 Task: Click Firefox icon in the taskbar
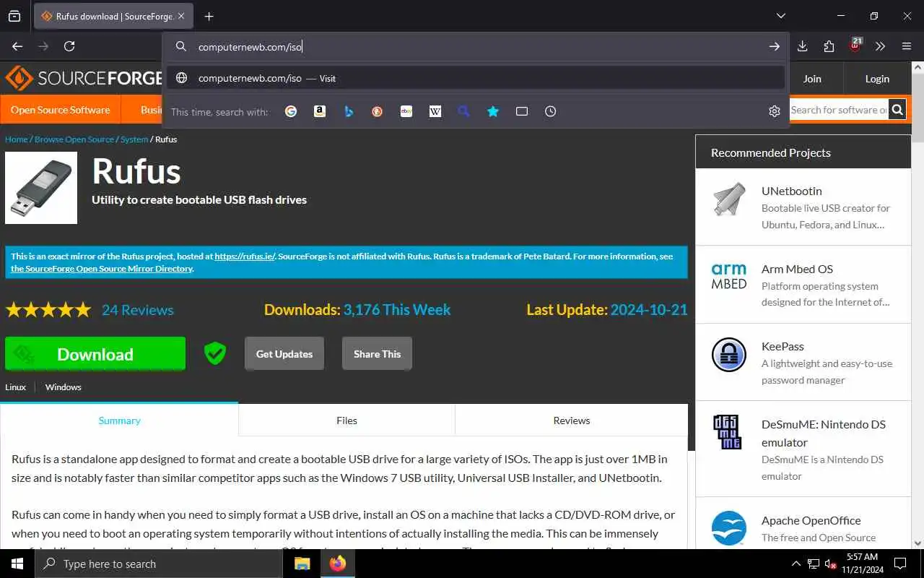[x=338, y=564]
